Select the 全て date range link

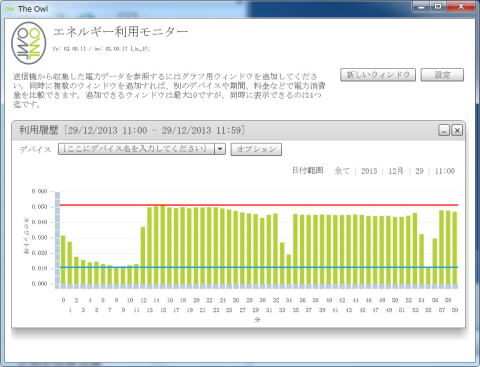[x=342, y=171]
